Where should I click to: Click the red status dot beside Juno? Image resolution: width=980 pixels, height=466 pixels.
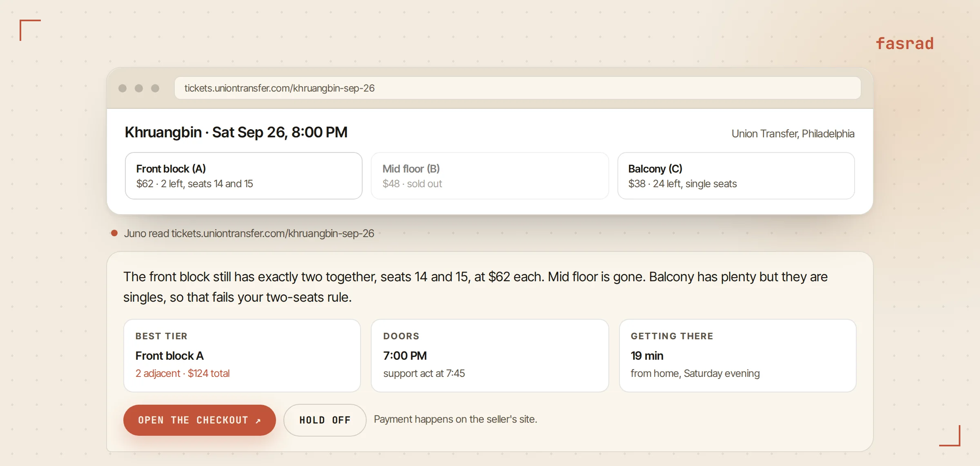click(114, 233)
